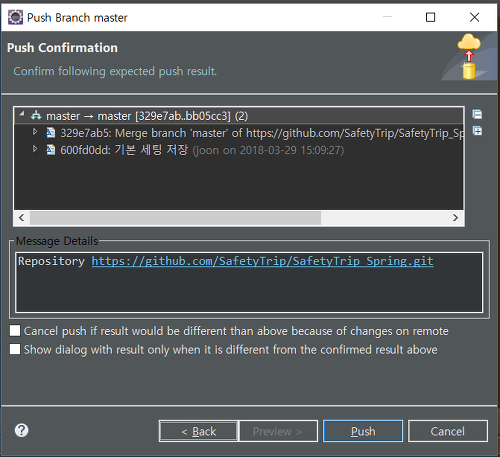Collapse the master → master tree node
Image resolution: width=500 pixels, height=457 pixels.
(22, 114)
